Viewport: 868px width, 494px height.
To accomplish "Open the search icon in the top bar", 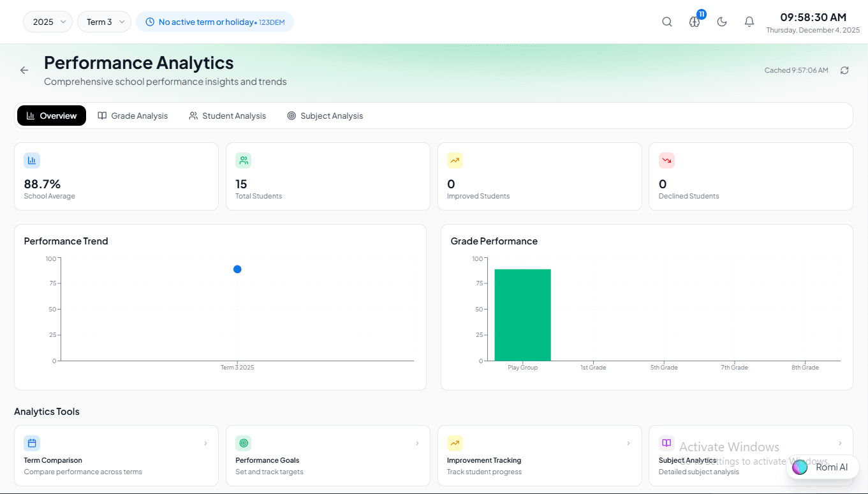I will tap(667, 21).
